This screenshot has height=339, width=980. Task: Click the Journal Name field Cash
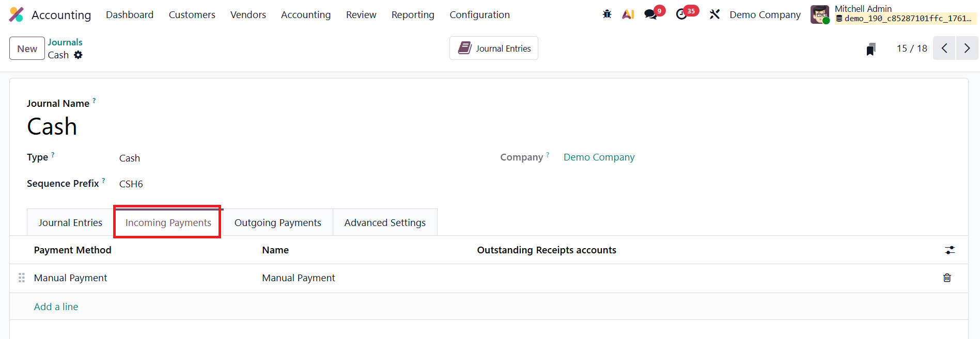(52, 126)
